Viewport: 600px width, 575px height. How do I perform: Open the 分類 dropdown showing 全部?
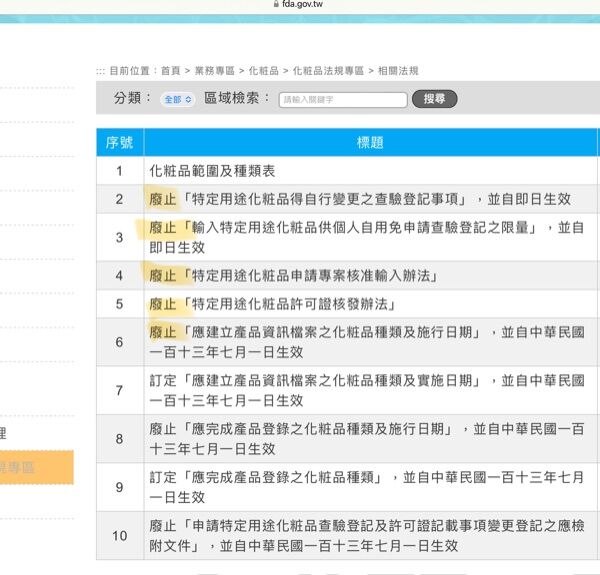(177, 100)
